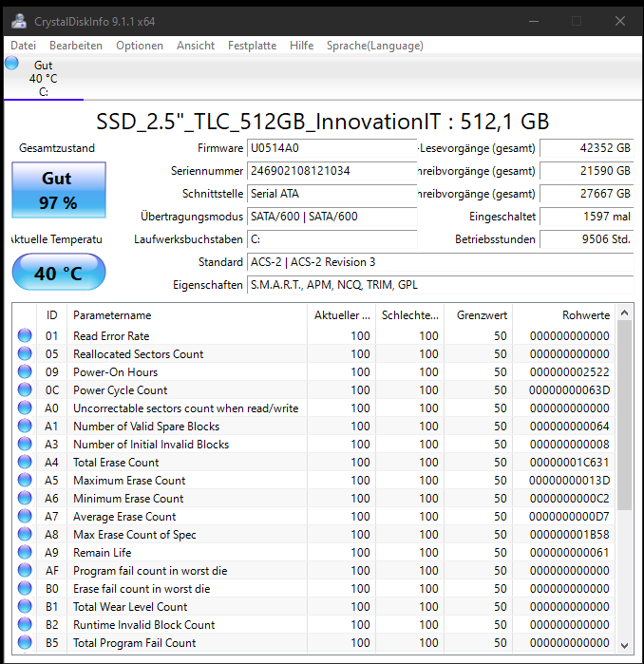Click the Eigenschaften field with S.M.A.R.T.

(441, 285)
